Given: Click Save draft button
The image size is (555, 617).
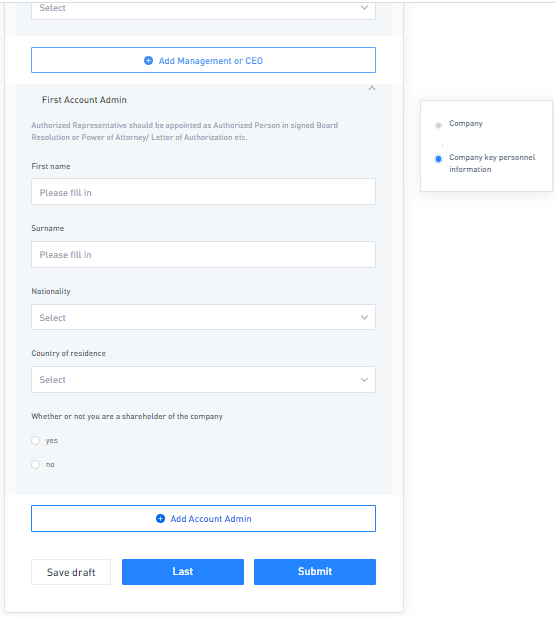Looking at the screenshot, I should (71, 572).
